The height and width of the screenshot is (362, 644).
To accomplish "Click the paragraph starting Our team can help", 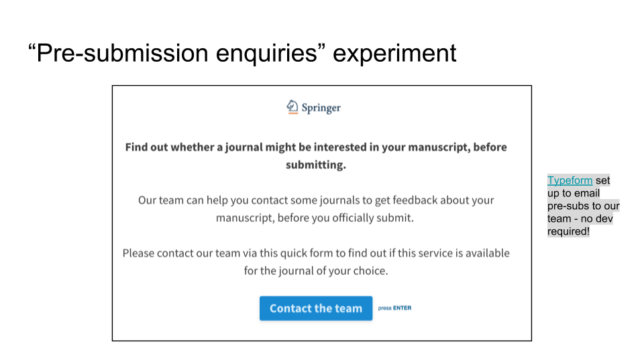I will [316, 209].
